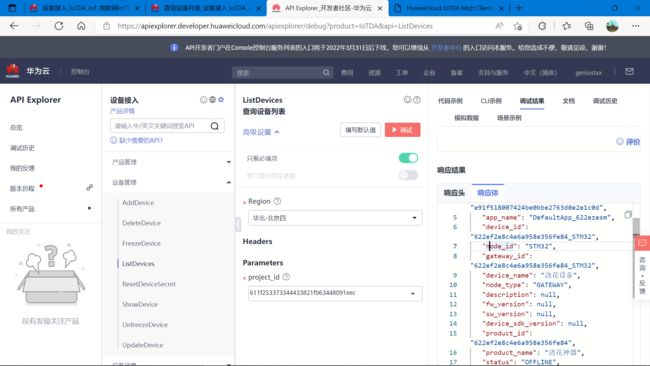Open a new browser tab with plus icon
Screen dimensions: 650x366
click(x=519, y=8)
